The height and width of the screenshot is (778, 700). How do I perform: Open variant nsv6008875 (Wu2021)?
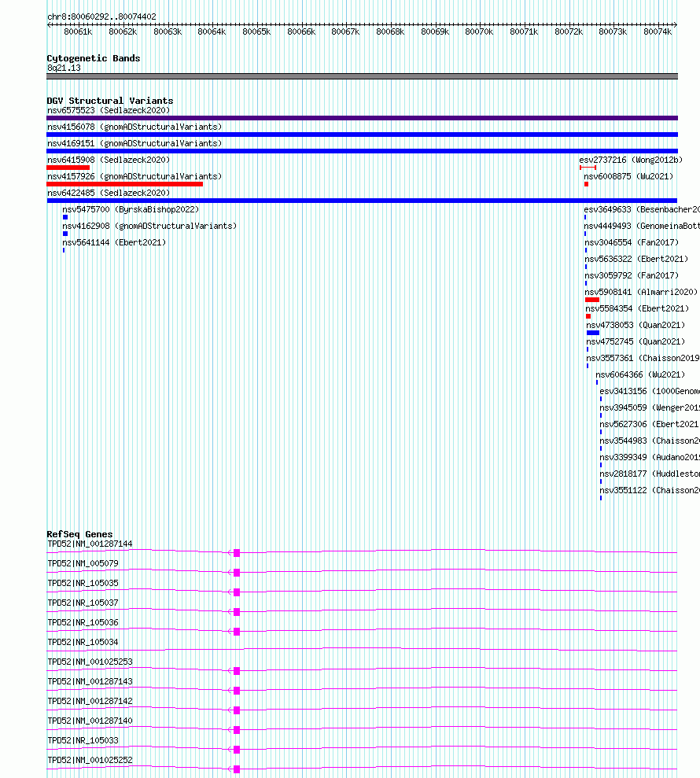pos(628,176)
